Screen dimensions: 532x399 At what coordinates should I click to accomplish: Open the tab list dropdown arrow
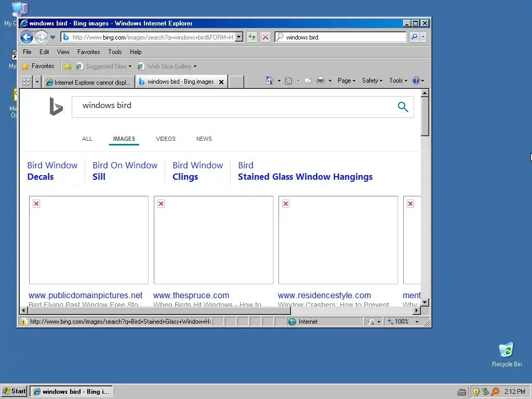click(37, 82)
